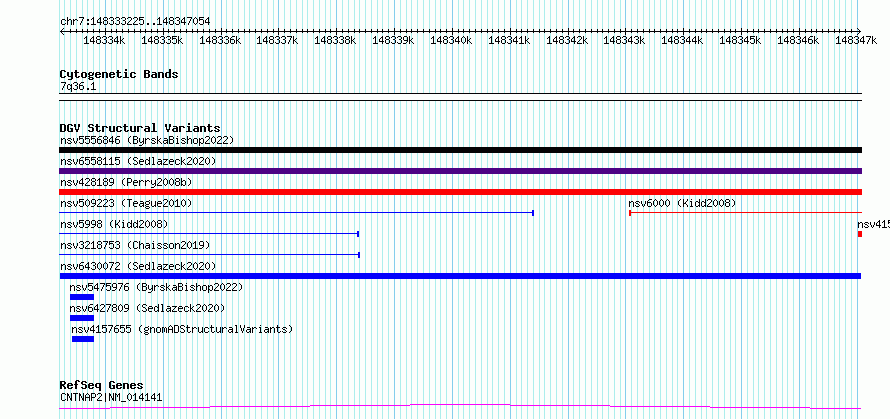
Task: Click the 148346k ruler tick label
Action: pos(798,40)
